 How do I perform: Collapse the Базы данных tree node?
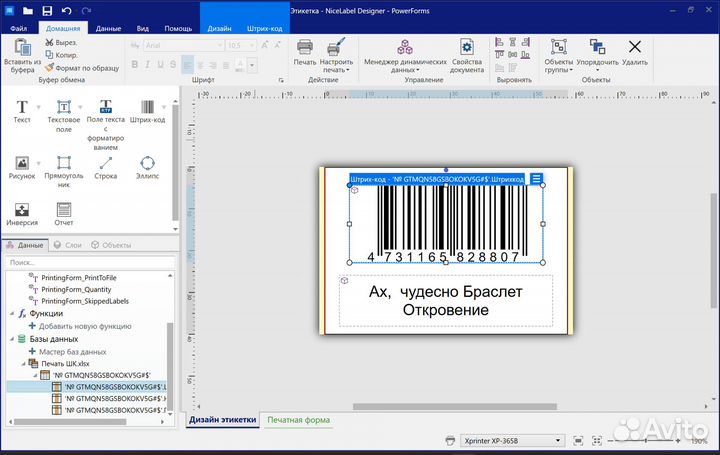pyautogui.click(x=12, y=339)
